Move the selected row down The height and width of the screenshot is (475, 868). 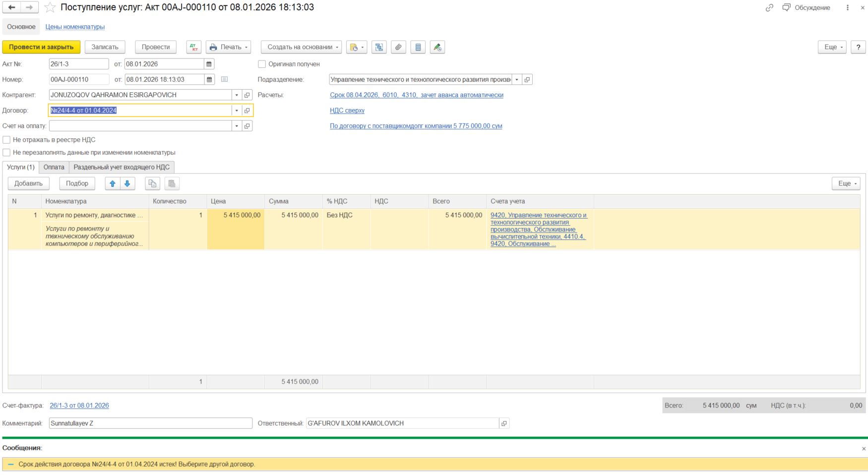(127, 183)
